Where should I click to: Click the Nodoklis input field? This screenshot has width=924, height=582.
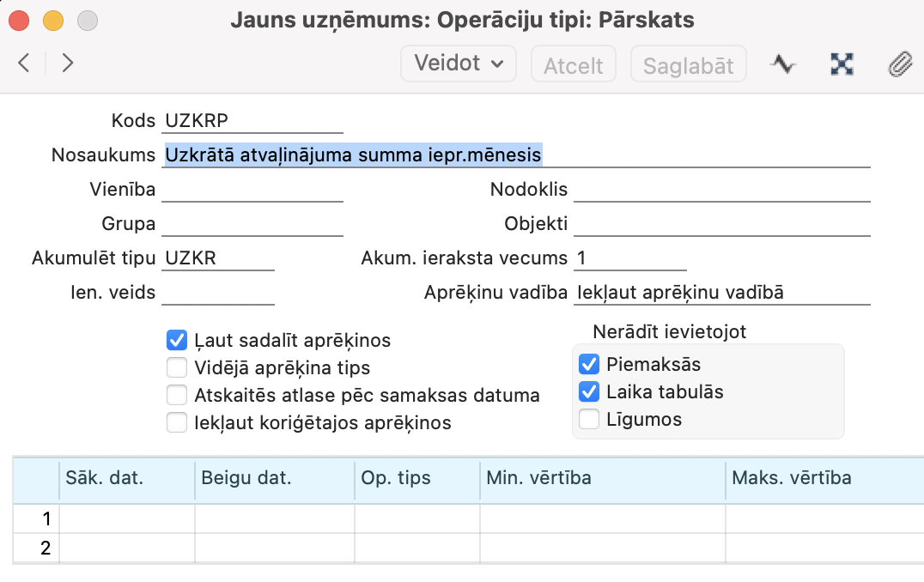tap(721, 190)
